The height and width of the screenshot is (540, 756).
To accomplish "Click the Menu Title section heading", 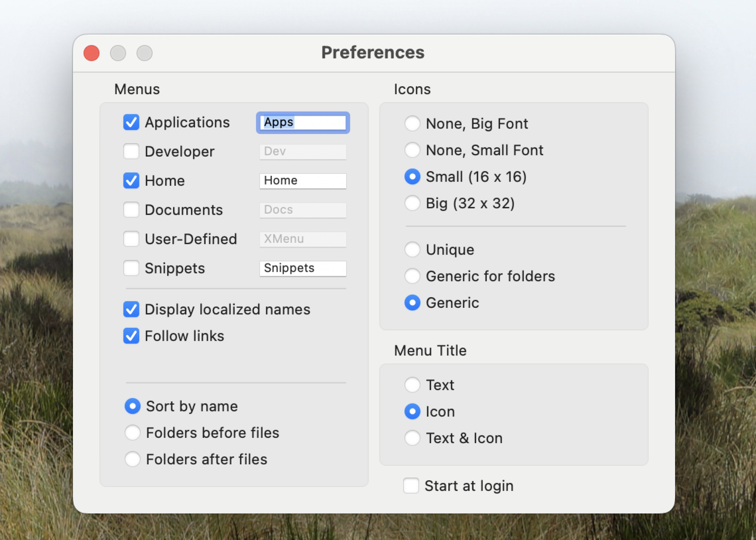I will 430,351.
